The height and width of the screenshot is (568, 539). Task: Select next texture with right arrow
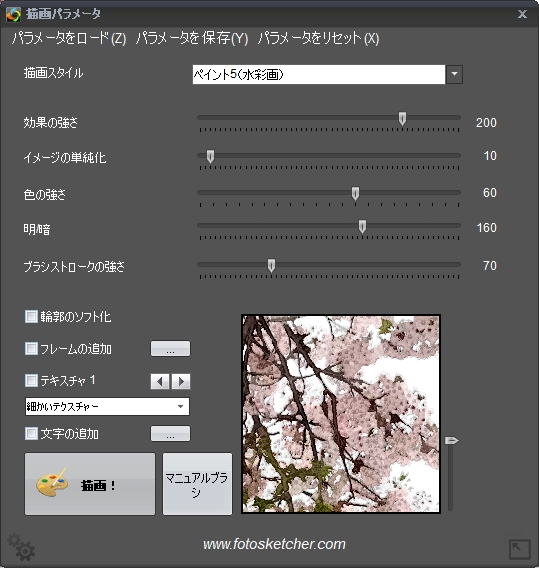tap(181, 381)
